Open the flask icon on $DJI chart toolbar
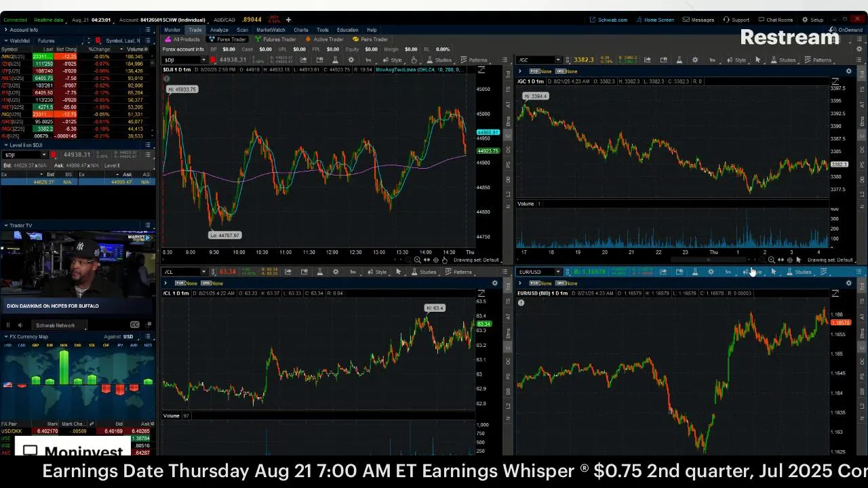 point(335,60)
